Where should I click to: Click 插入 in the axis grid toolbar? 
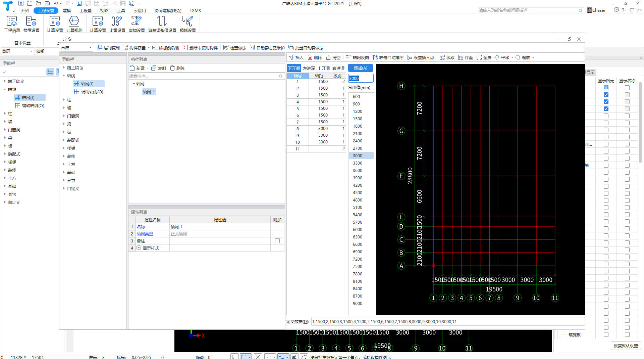point(296,57)
